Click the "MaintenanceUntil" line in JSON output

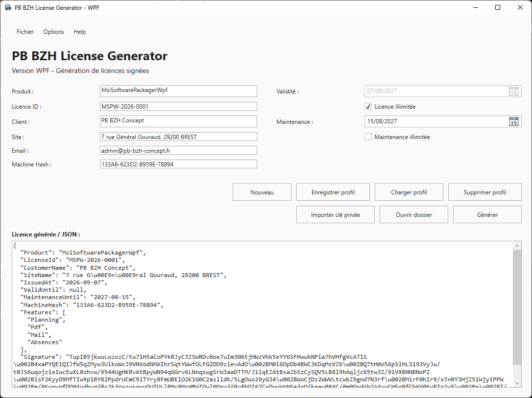coord(78,297)
